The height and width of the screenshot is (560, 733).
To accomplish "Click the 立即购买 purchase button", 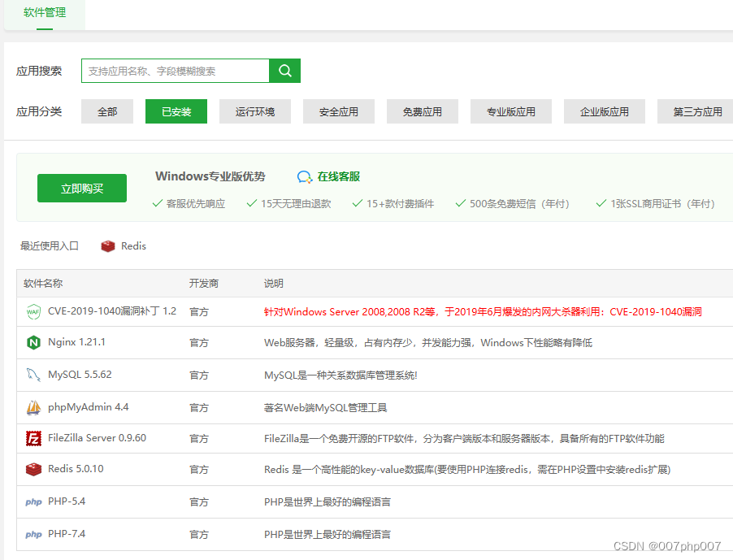I will tap(81, 188).
